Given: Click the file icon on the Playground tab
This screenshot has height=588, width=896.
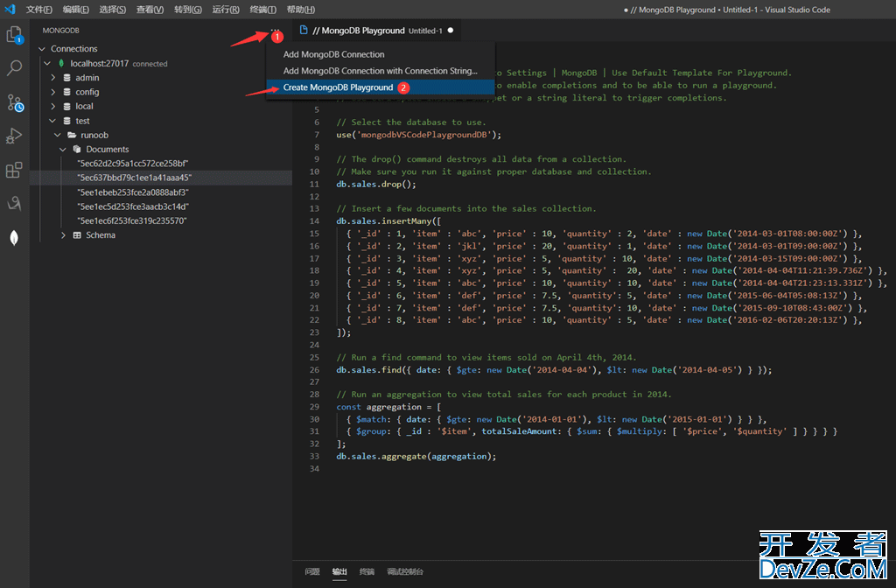Looking at the screenshot, I should (304, 31).
